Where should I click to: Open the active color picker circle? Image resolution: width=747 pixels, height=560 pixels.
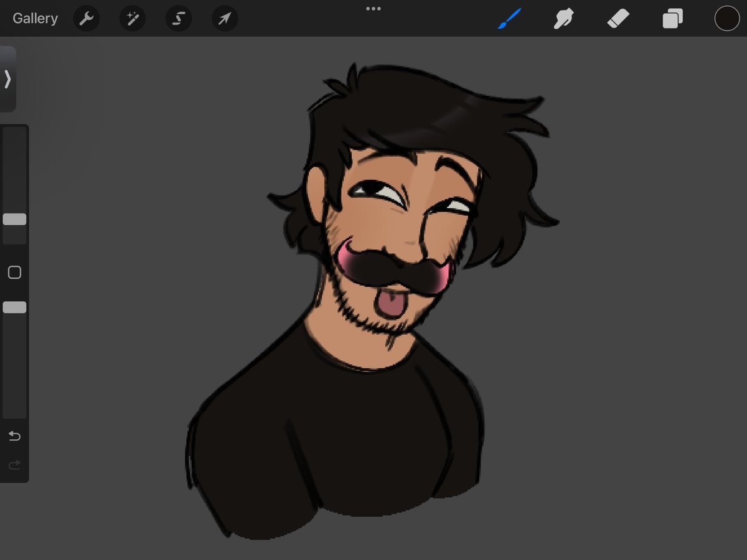(x=726, y=19)
